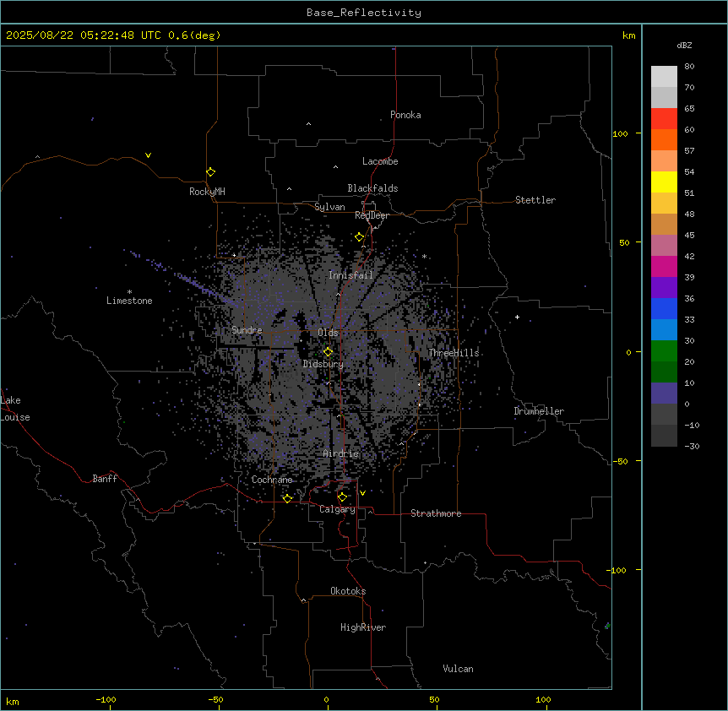Click the Ponoka city label
This screenshot has height=711, width=728.
click(x=405, y=115)
